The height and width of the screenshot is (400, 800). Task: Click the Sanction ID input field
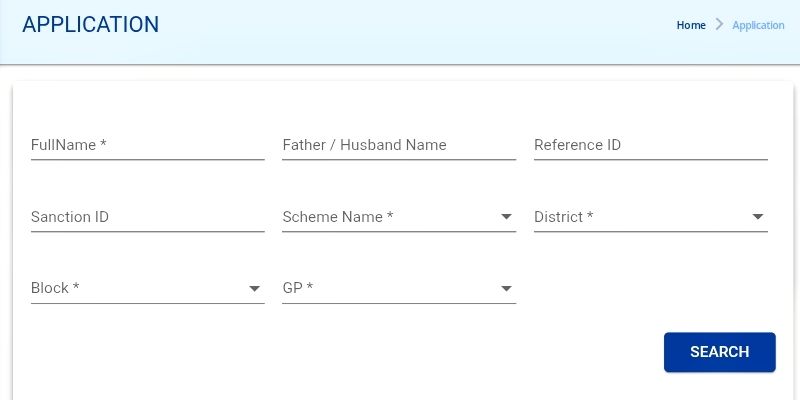tap(147, 217)
